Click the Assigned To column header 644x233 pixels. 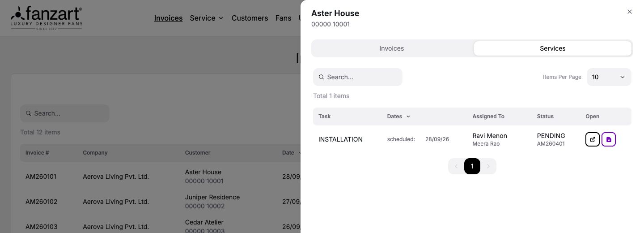[x=488, y=116]
